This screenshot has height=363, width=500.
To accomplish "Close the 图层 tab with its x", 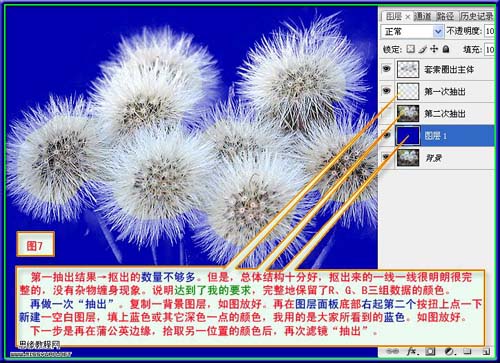I will pos(407,17).
